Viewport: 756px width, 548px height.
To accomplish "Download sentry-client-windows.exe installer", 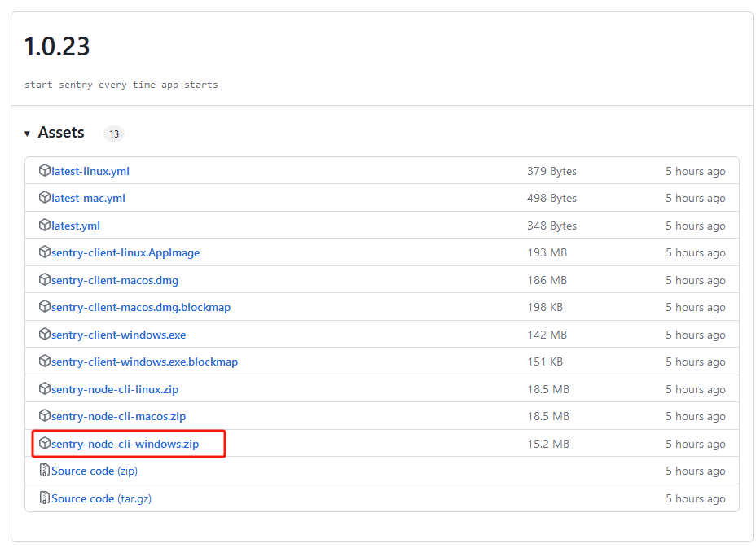I will point(119,335).
